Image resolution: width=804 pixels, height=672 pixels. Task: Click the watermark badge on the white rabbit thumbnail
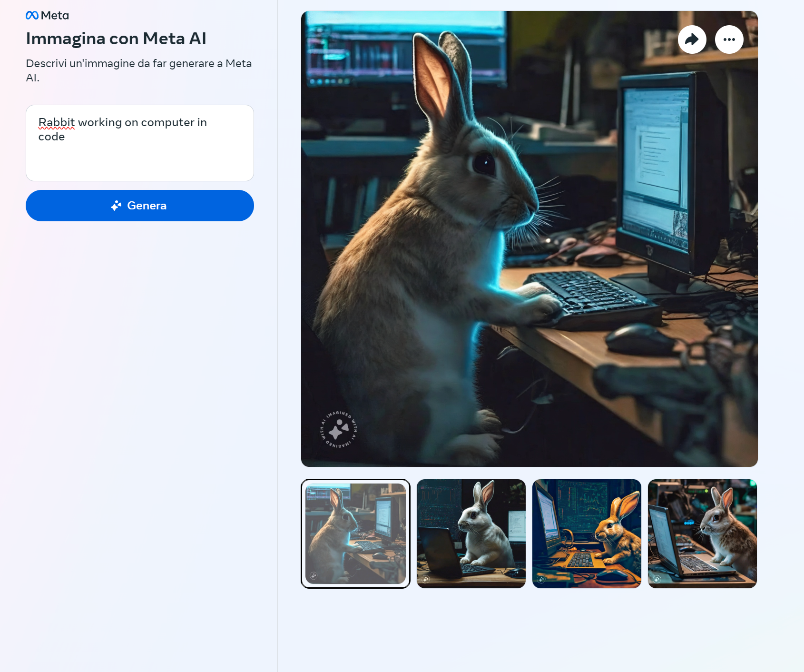426,579
